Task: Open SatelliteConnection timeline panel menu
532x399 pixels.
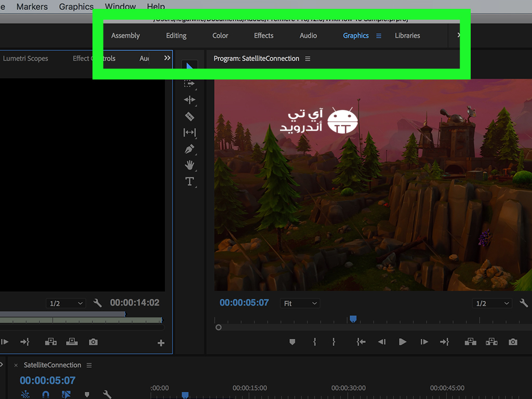Action: 89,365
